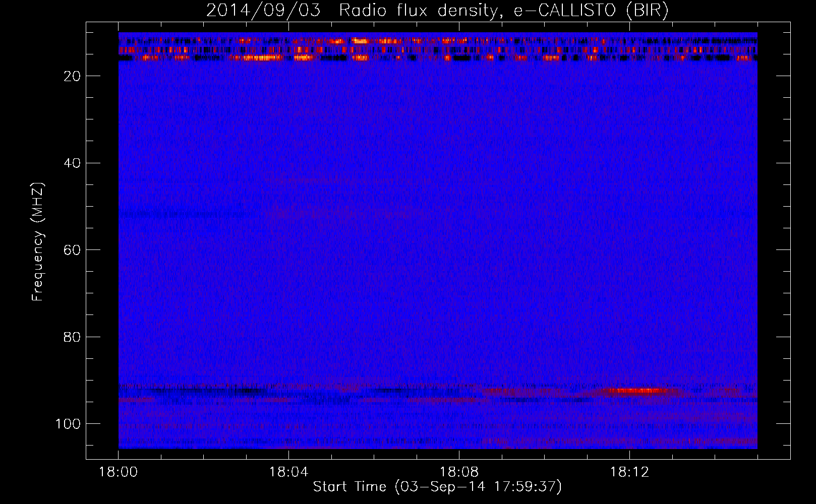Click the 18:12 time tick label
Screen dimensions: 816x504
[629, 472]
